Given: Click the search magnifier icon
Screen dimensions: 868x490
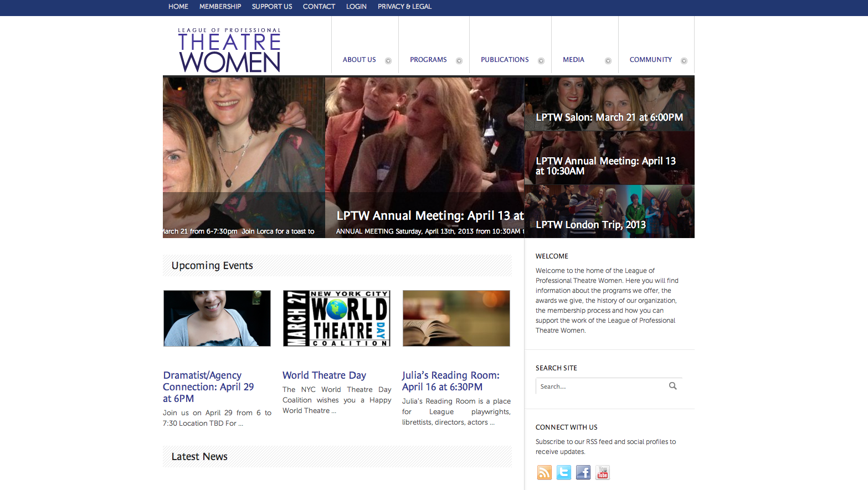Looking at the screenshot, I should 672,386.
